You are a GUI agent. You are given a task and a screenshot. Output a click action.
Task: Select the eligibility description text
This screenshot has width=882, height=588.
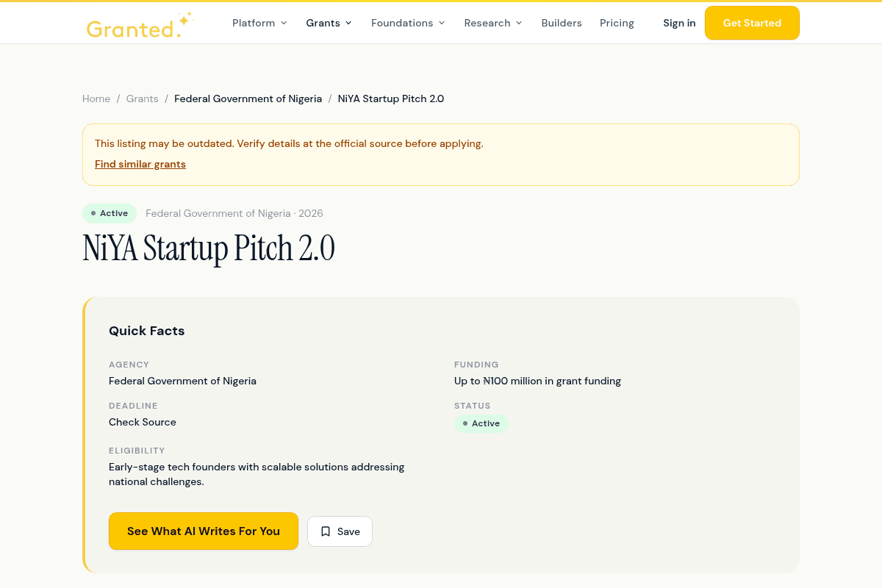click(x=257, y=474)
